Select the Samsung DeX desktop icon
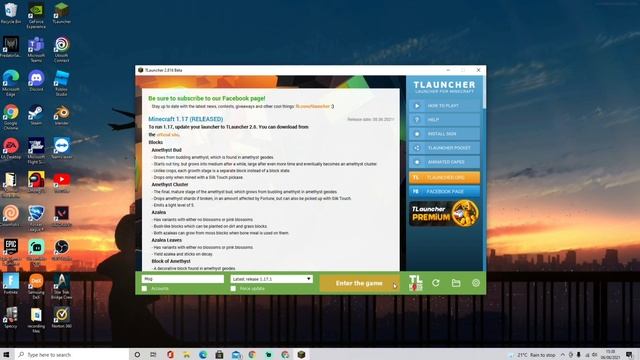This screenshot has width=640, height=360. coord(36,287)
